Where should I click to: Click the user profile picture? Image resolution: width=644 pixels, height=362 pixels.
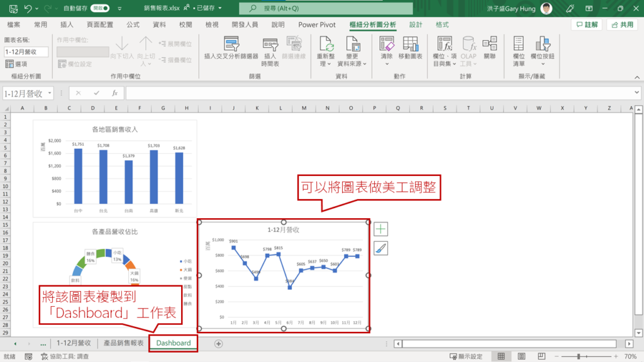[547, 8]
